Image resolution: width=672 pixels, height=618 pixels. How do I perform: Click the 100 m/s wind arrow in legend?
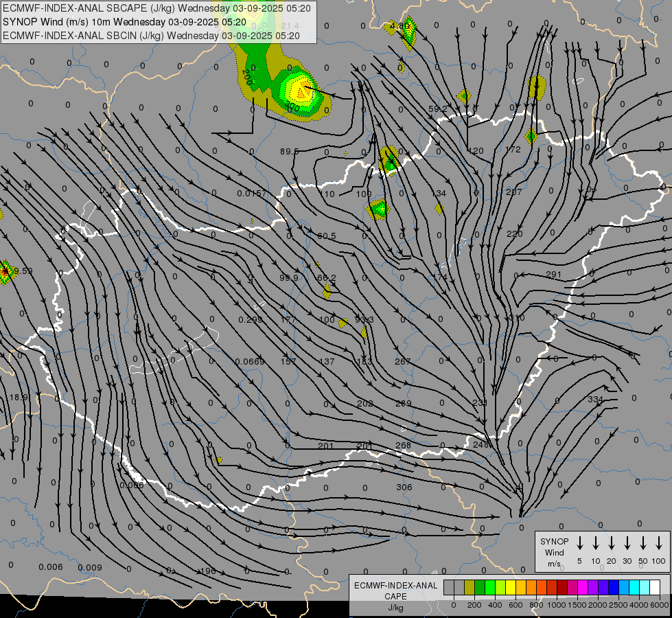pyautogui.click(x=659, y=543)
